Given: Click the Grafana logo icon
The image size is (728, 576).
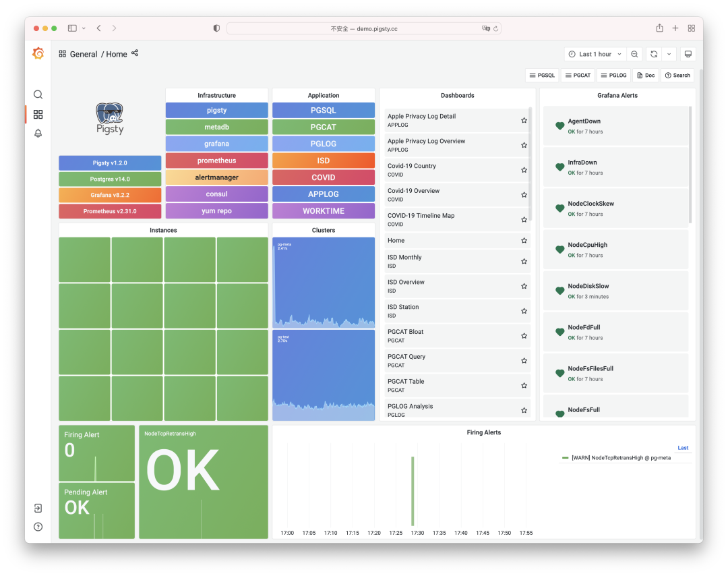Looking at the screenshot, I should pos(38,54).
